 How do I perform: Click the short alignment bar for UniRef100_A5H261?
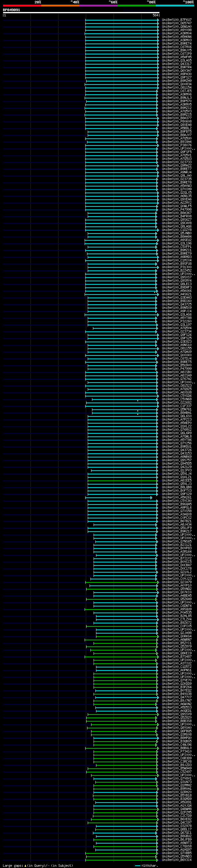119,498
